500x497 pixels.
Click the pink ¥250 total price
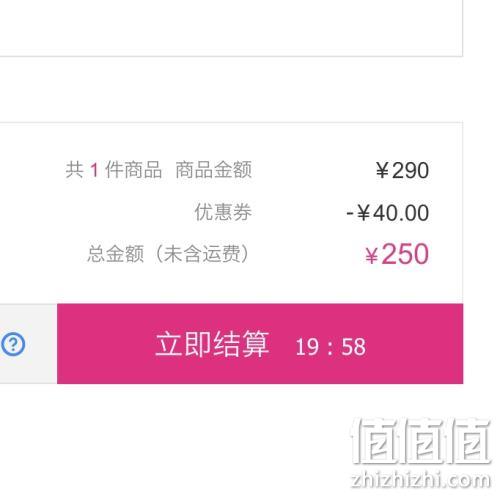[x=397, y=254]
